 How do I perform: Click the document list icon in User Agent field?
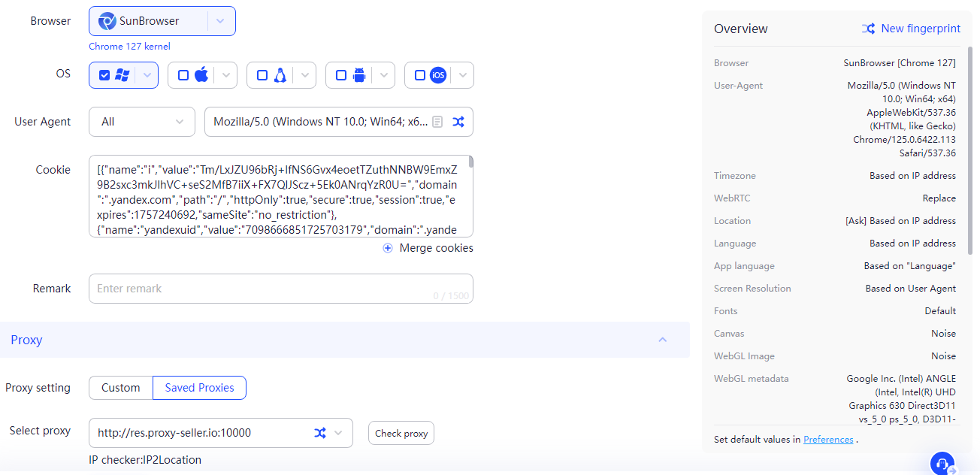(x=437, y=122)
